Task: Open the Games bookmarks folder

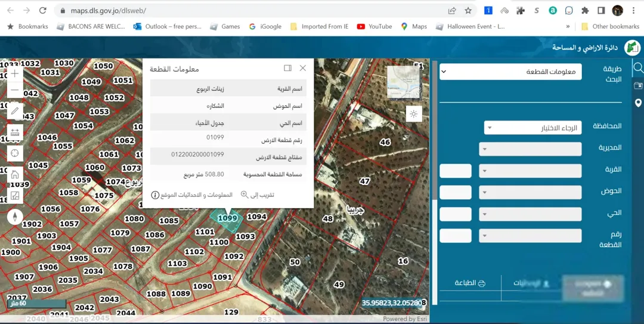Action: coord(225,26)
